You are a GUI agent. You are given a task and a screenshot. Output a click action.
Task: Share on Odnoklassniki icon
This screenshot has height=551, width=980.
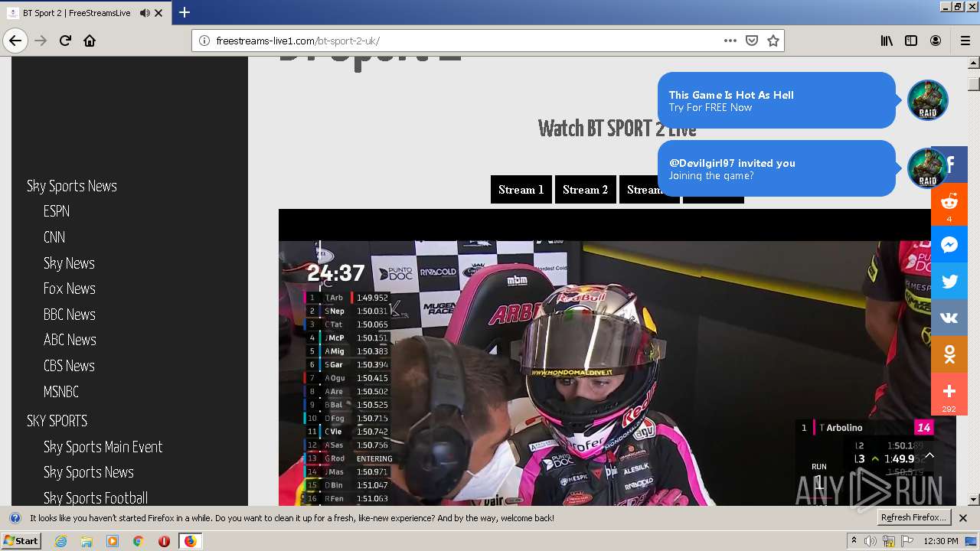949,355
